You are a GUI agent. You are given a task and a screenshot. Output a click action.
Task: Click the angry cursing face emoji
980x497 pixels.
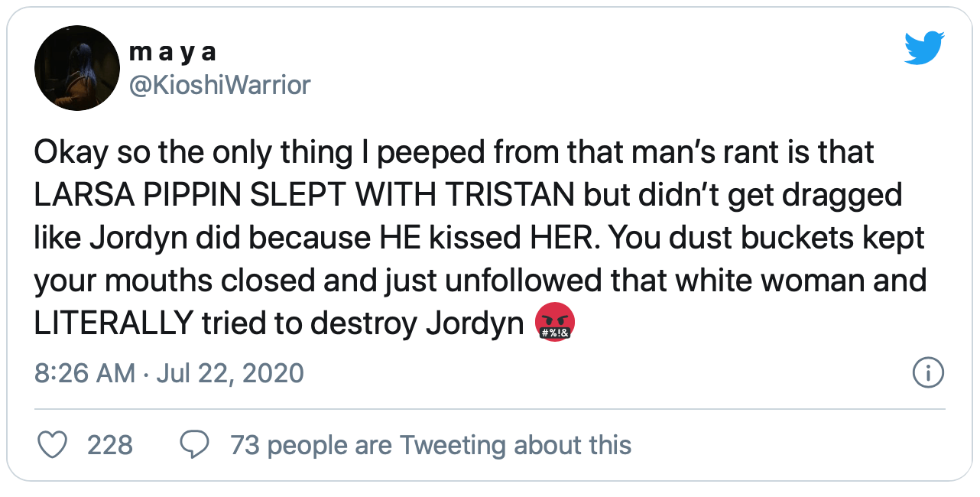pyautogui.click(x=555, y=323)
